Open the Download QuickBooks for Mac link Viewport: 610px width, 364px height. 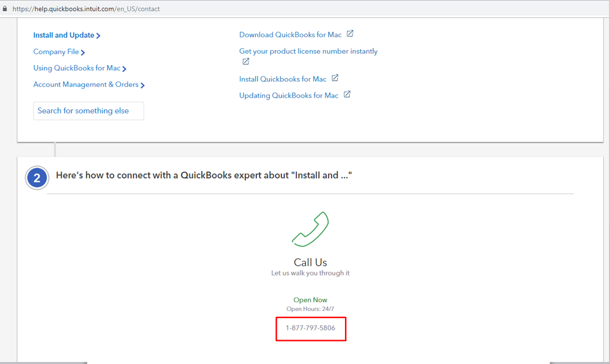tap(290, 35)
